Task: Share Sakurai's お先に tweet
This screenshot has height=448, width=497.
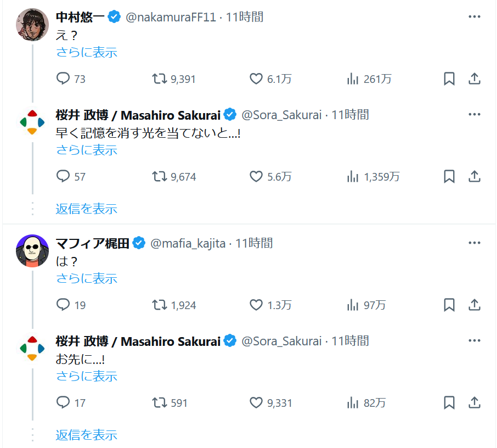Action: point(475,403)
